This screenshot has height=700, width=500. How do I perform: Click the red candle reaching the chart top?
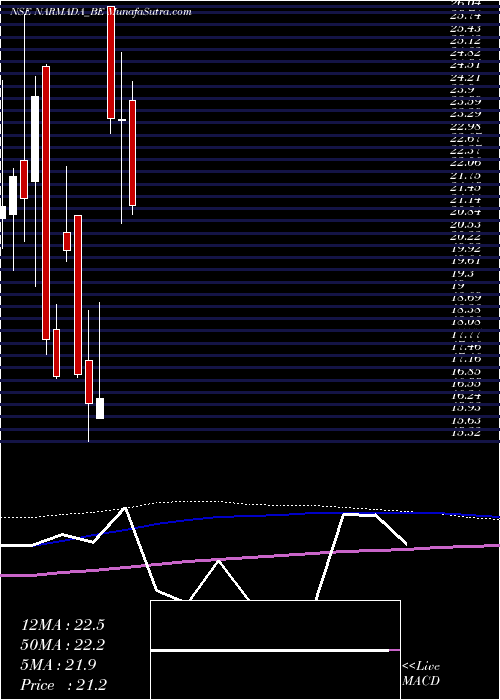111,62
